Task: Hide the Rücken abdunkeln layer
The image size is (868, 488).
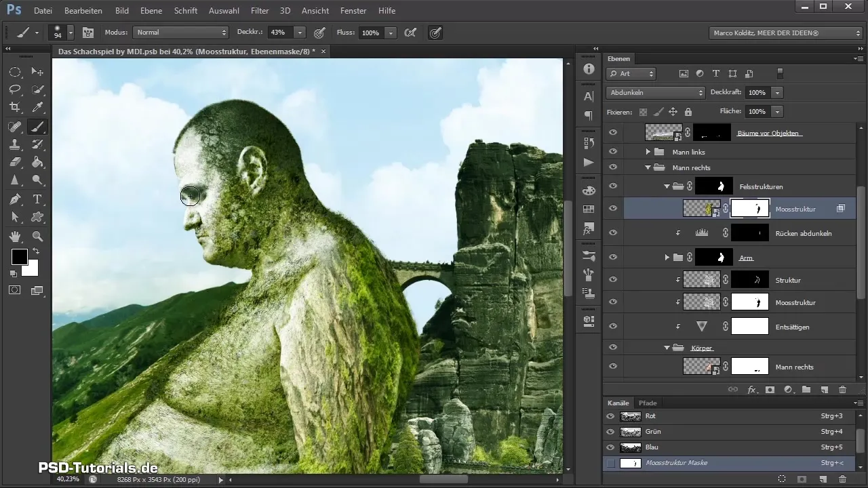Action: pos(613,232)
